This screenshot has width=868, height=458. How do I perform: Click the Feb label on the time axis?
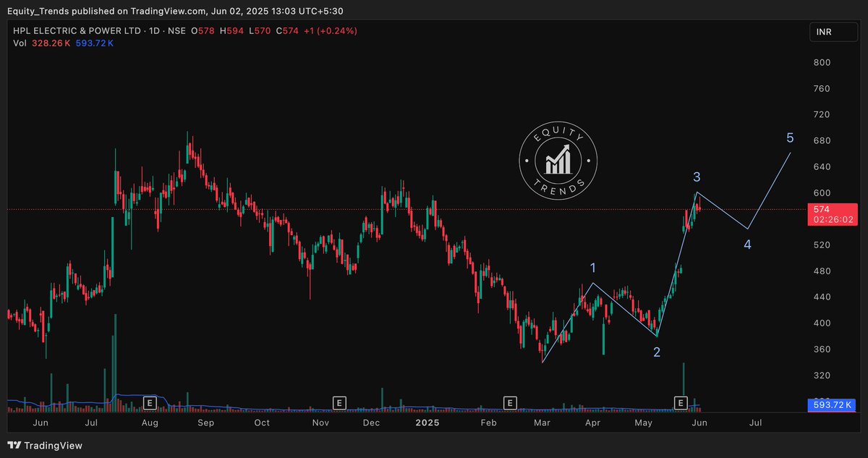click(488, 422)
